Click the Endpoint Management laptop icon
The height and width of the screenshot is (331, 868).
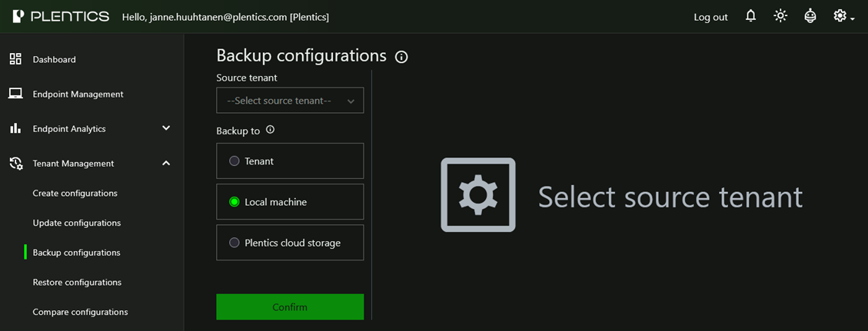point(15,94)
